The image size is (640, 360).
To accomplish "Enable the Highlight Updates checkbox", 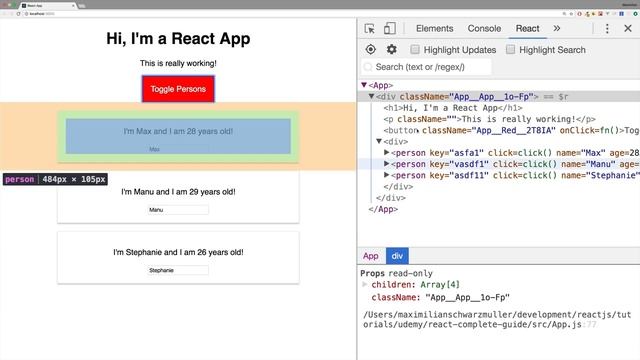I will [415, 49].
